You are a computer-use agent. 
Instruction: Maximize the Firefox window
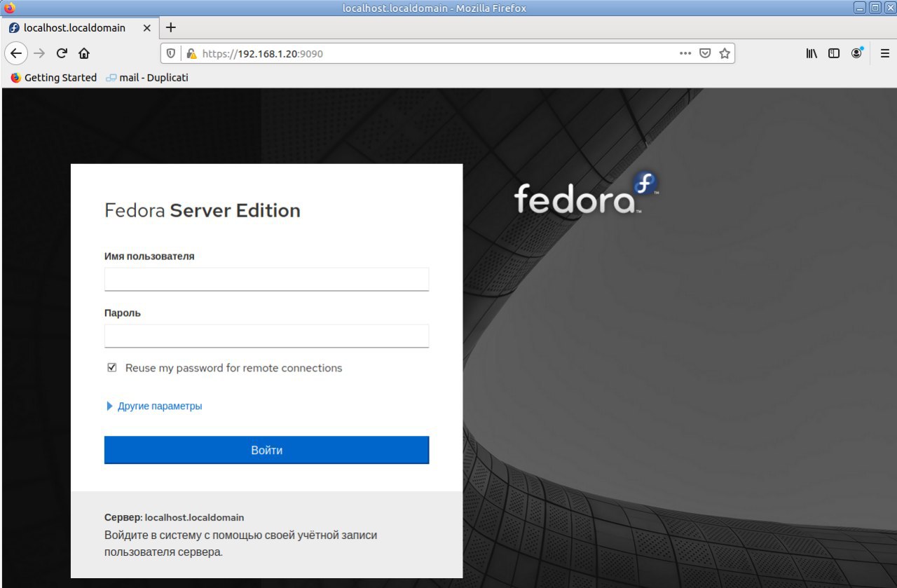(x=875, y=8)
